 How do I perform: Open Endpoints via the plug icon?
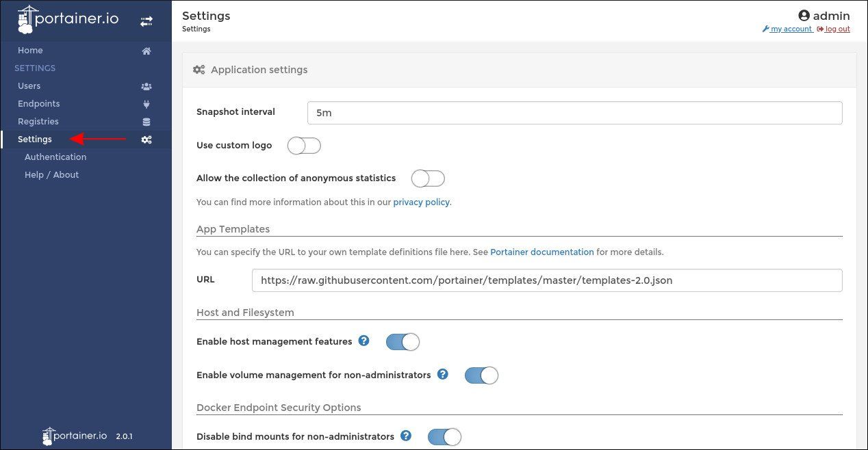(146, 103)
